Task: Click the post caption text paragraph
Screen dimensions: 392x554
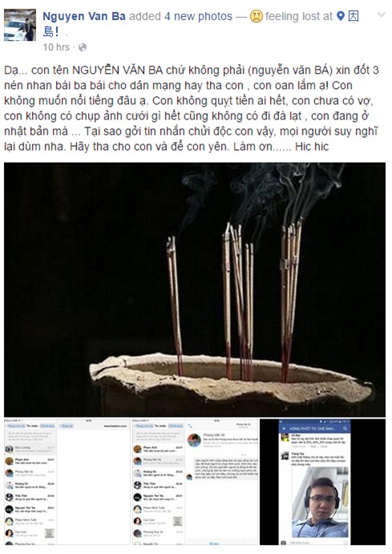Action: pos(191,108)
